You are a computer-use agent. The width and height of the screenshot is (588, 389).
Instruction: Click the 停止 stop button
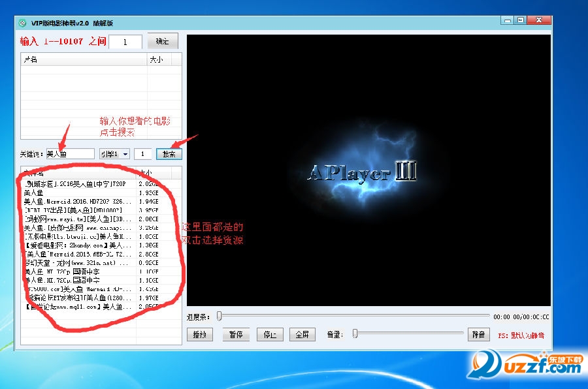(x=270, y=334)
